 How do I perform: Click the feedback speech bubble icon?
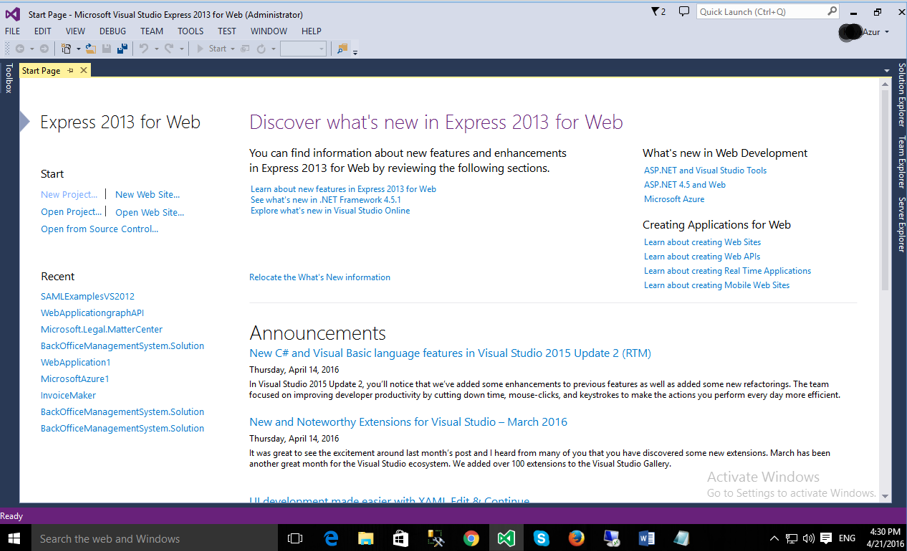click(684, 12)
